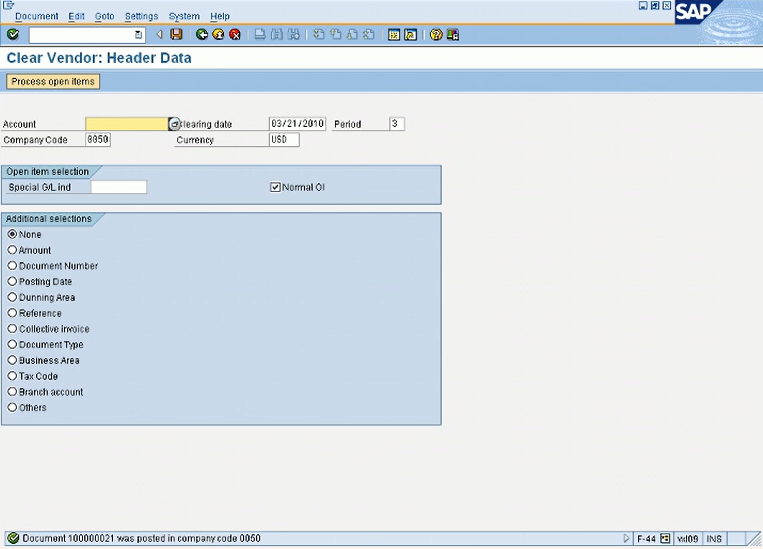Click the status message Document 100000021 was posted

141,538
